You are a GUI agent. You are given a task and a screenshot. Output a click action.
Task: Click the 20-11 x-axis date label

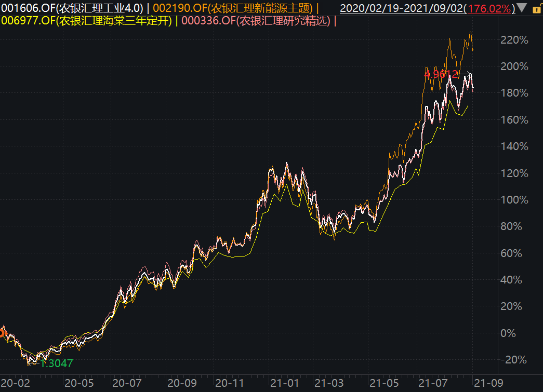point(230,383)
